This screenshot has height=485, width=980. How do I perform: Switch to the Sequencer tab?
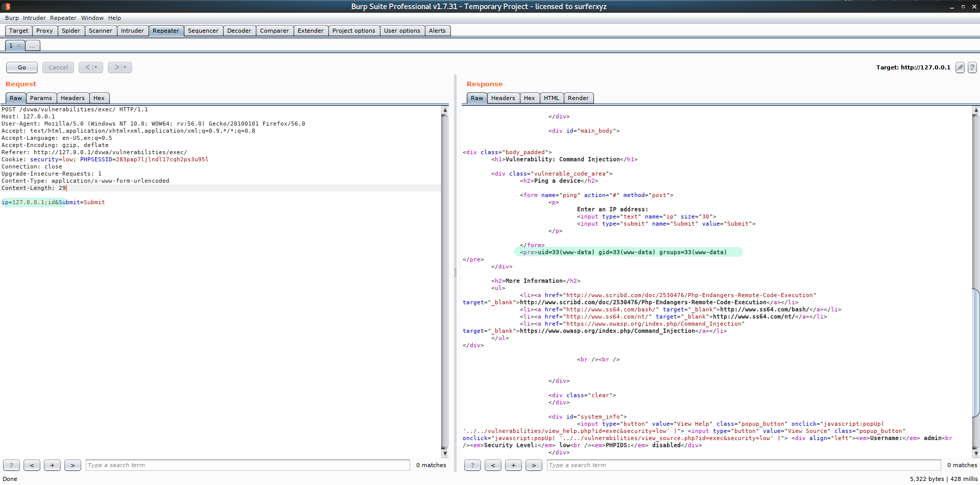(x=203, y=31)
